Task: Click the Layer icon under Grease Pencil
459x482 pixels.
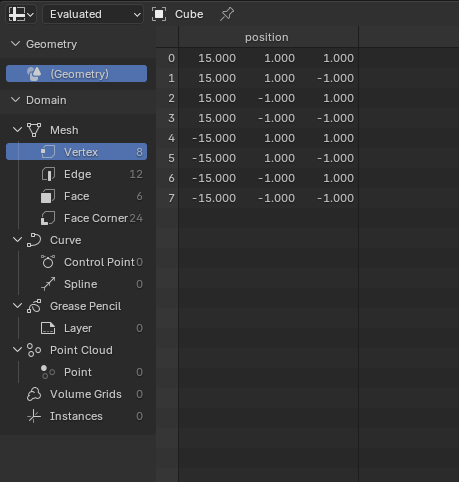Action: 48,328
